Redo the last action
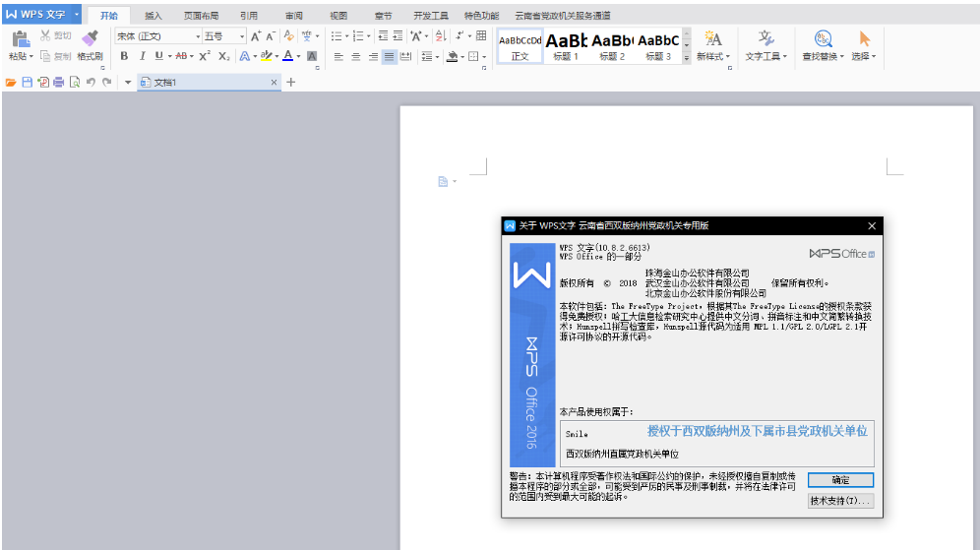The height and width of the screenshot is (550, 980). click(x=107, y=82)
